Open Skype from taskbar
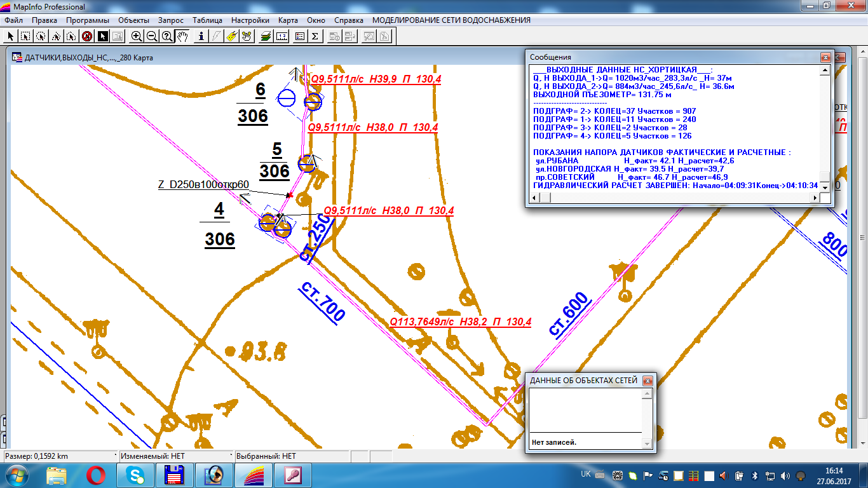 135,475
